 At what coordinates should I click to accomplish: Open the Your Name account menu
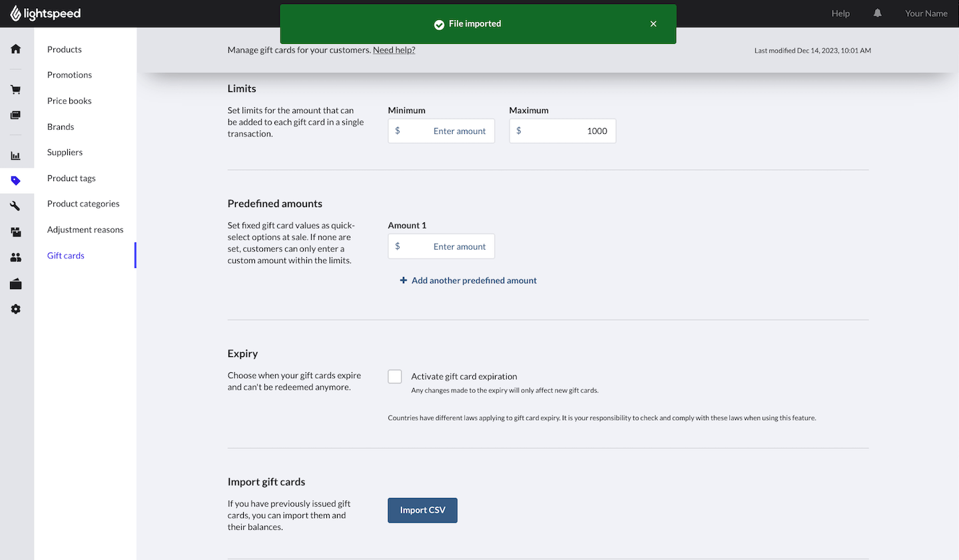[x=926, y=13]
